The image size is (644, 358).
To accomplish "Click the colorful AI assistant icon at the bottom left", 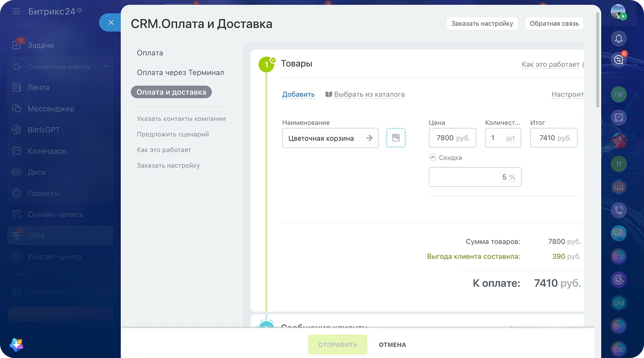I will [x=17, y=344].
